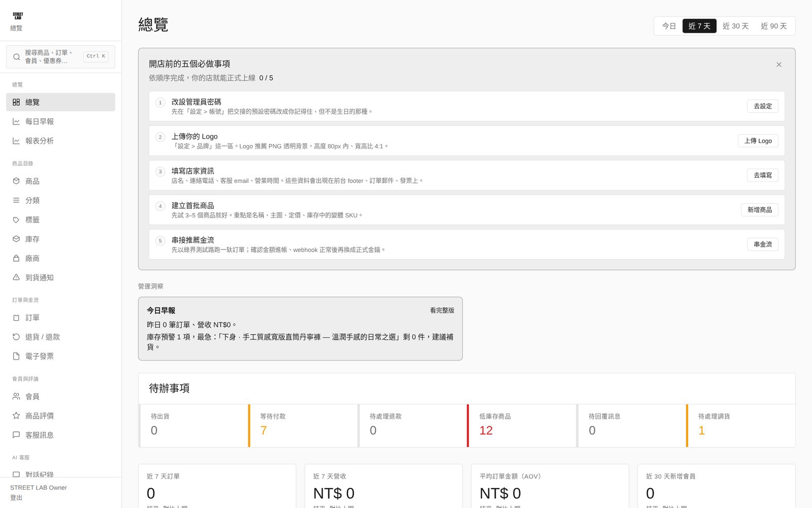The width and height of the screenshot is (812, 508).
Task: Click the 報表分析 chart icon
Action: pyautogui.click(x=16, y=141)
